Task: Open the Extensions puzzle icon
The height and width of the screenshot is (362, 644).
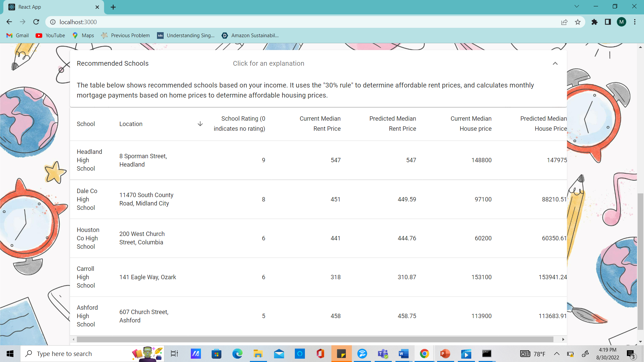Action: pos(594,22)
